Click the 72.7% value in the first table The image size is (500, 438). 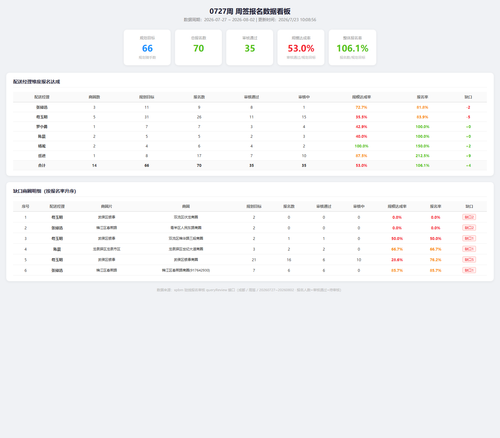point(361,107)
